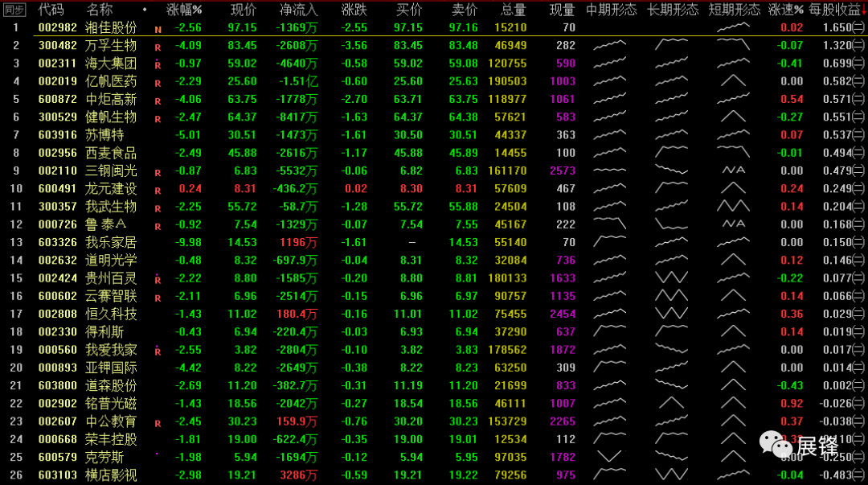Viewport: 868px width, 485px height.
Task: Select the stock name 西麦食品
Action: coord(111,153)
